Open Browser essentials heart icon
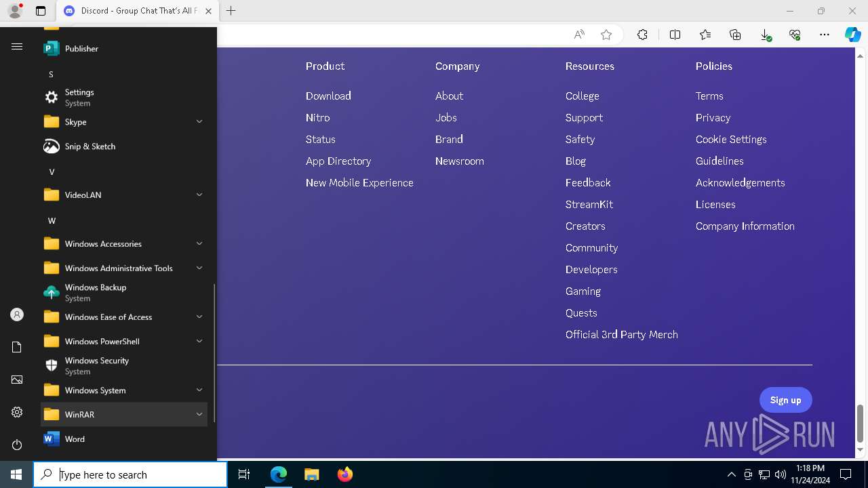Screen dimensions: 868x488 (795, 35)
